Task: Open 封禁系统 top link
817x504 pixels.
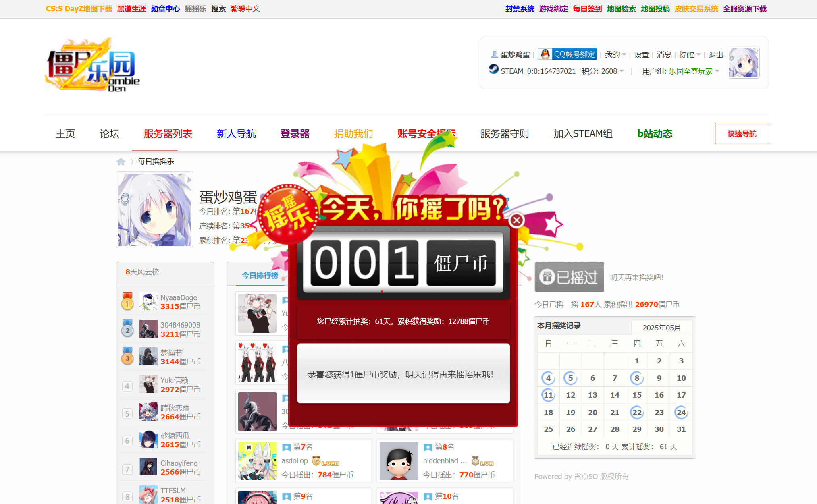Action: [520, 9]
